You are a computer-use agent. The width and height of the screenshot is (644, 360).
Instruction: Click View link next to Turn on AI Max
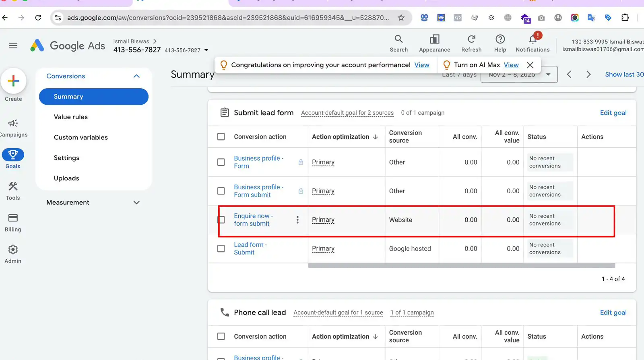[511, 65]
